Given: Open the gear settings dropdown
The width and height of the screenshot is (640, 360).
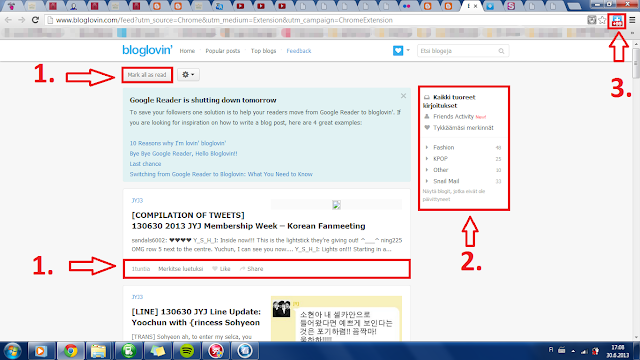Looking at the screenshot, I should coord(188,75).
